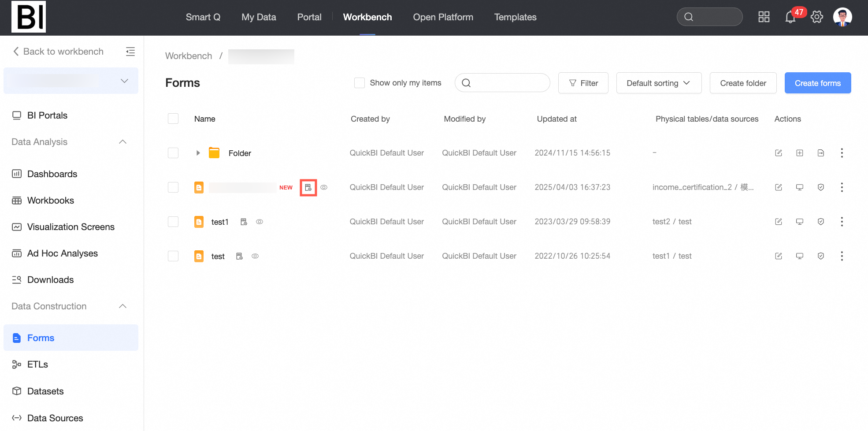Toggle Show only my items checkbox
Image resolution: width=868 pixels, height=431 pixels.
(x=360, y=83)
